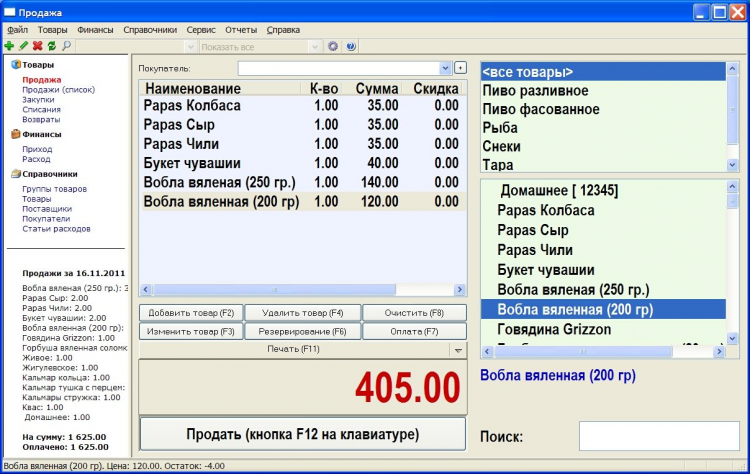Open the Покупатель dropdown list
Image resolution: width=750 pixels, height=474 pixels.
pos(445,68)
